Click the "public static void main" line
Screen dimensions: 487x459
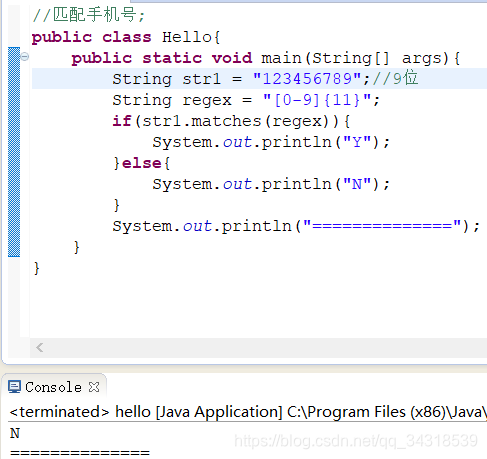pos(266,58)
